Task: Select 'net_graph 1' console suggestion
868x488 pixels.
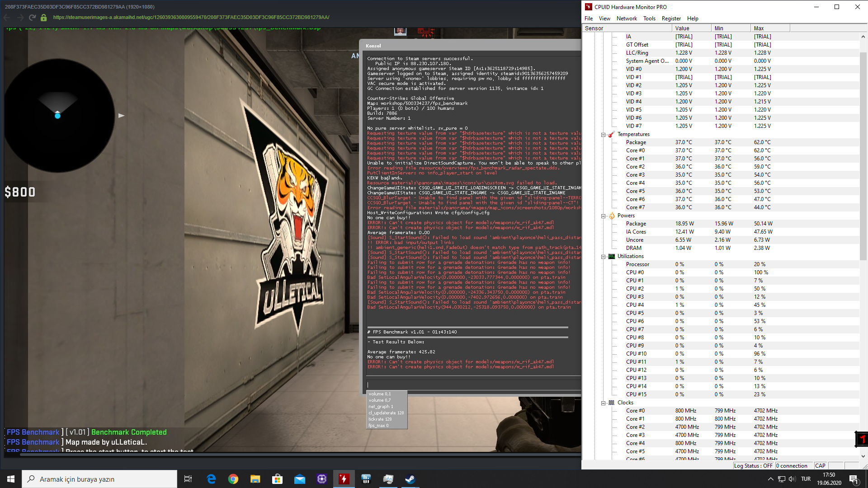Action: [x=387, y=407]
